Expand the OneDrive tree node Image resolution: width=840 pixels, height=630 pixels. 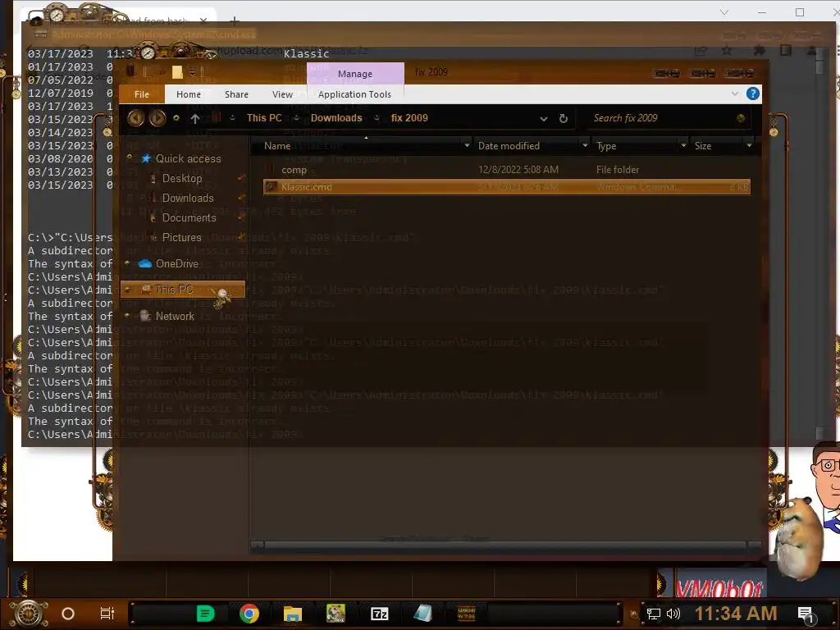tap(127, 263)
